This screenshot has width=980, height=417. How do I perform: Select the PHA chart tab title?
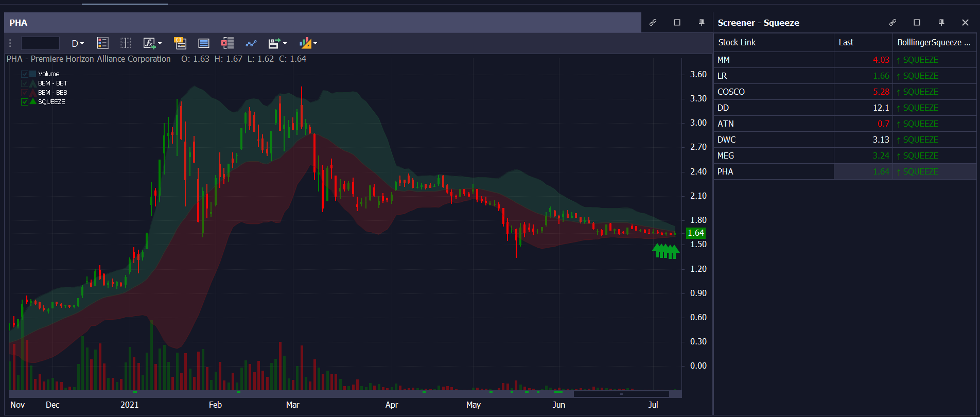(19, 23)
